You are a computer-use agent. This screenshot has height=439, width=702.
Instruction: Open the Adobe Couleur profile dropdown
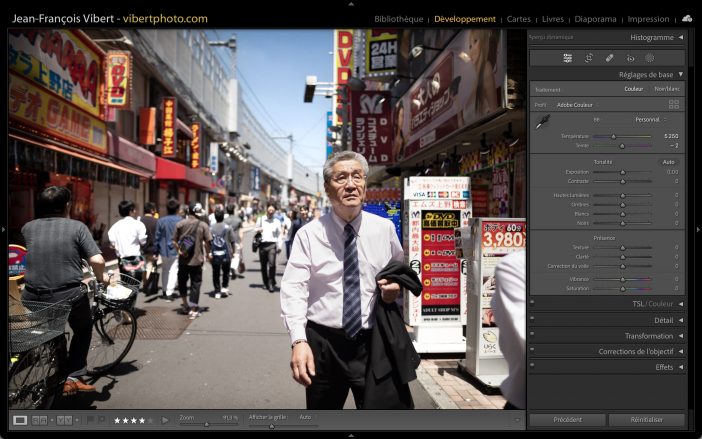point(578,105)
